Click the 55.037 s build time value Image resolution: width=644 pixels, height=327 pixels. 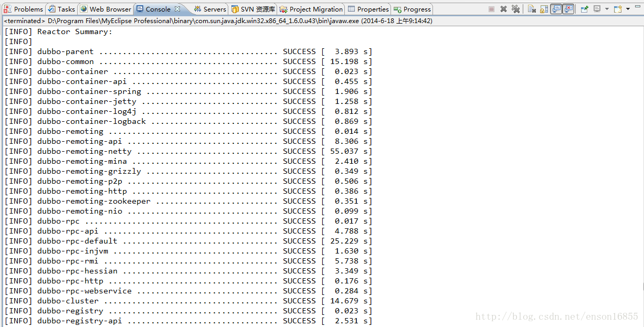pyautogui.click(x=349, y=151)
